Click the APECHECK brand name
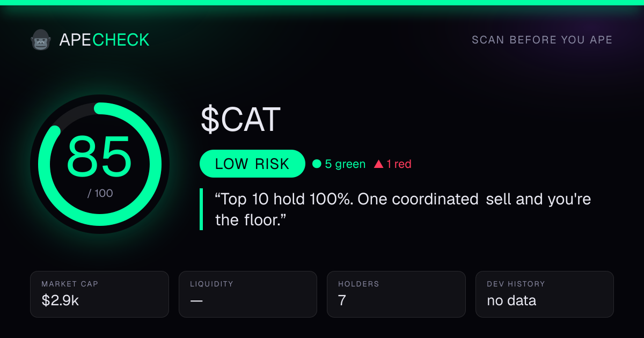Screen dimensions: 644x338 point(104,40)
